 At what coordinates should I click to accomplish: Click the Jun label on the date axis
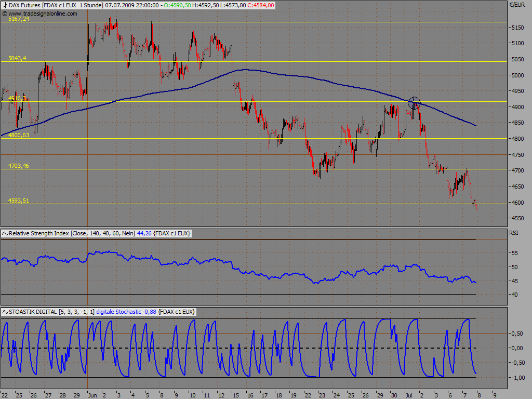[x=92, y=395]
